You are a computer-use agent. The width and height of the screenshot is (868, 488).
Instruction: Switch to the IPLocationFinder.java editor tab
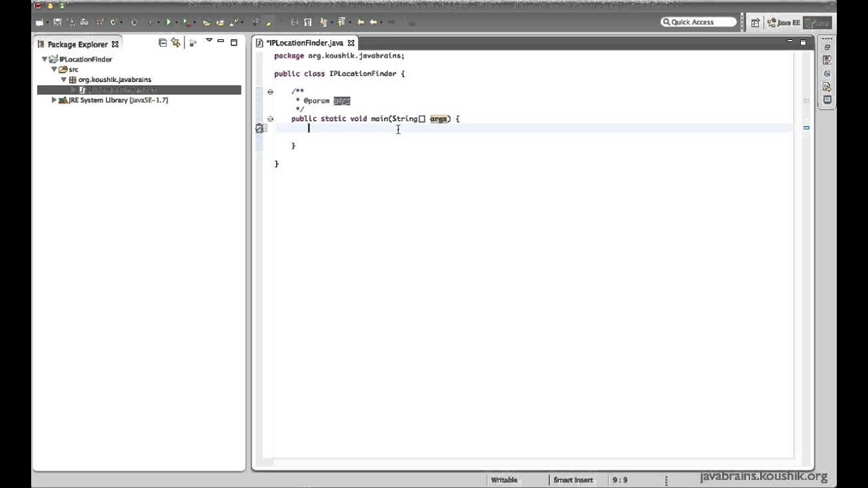(304, 43)
